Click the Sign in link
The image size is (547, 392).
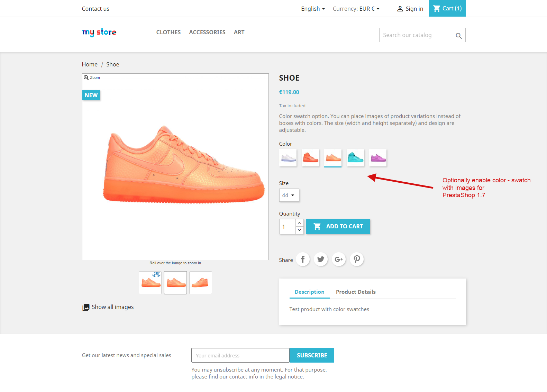click(414, 9)
